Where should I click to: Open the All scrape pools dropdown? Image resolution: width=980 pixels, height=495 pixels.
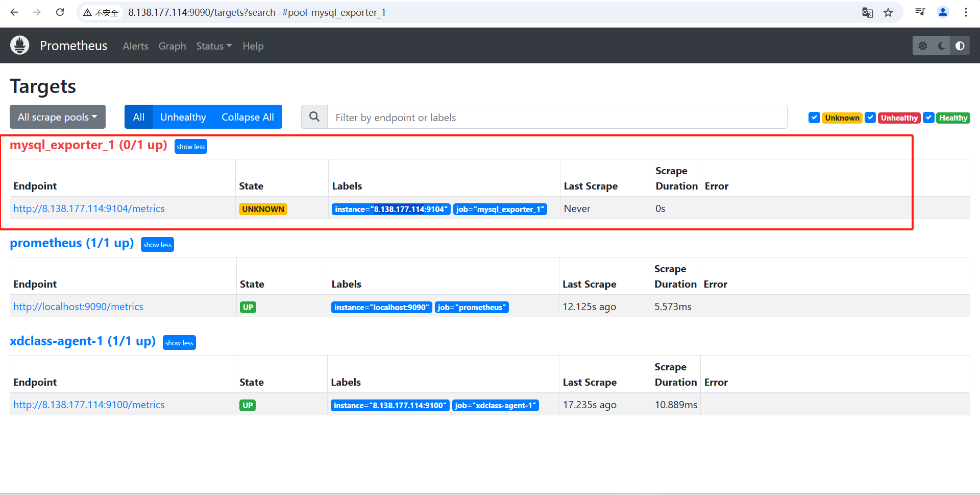[x=58, y=117]
